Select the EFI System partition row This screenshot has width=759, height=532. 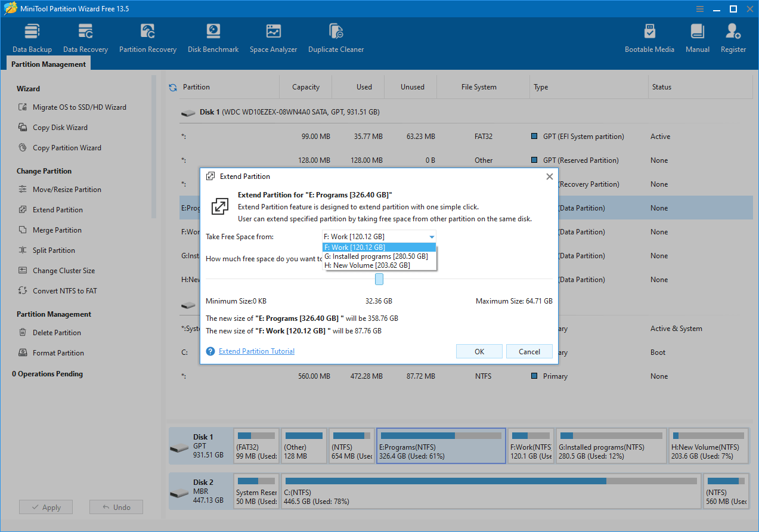coord(466,137)
